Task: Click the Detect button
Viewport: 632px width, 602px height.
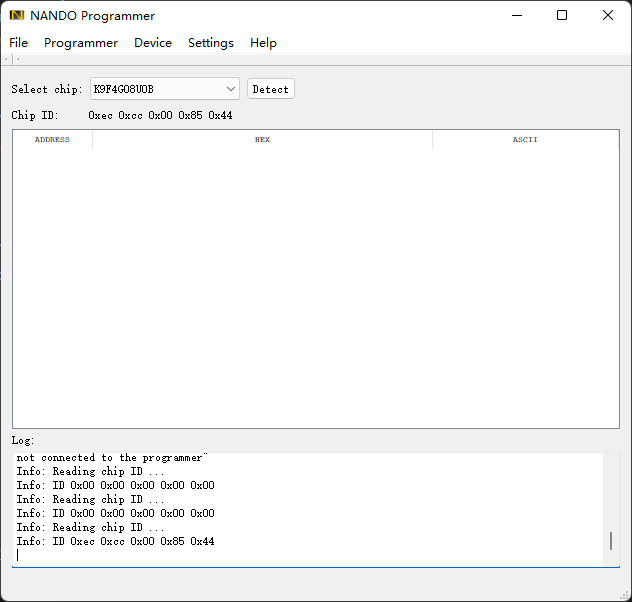Action: tap(270, 89)
